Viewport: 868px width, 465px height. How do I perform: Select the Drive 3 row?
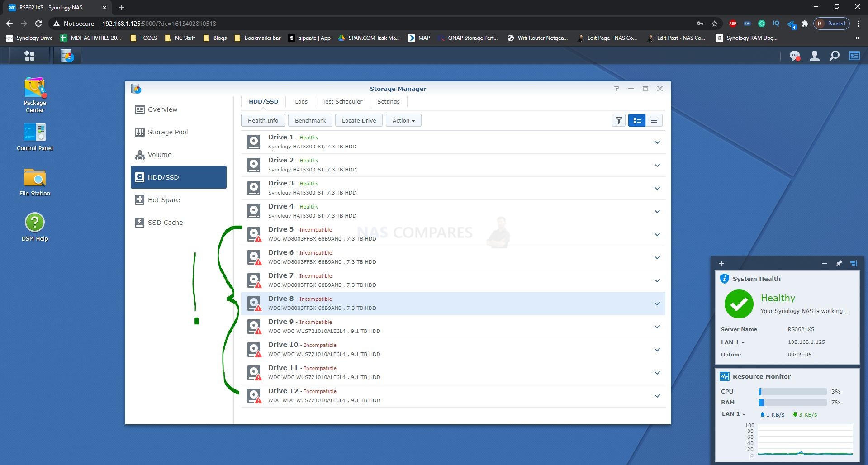point(453,188)
